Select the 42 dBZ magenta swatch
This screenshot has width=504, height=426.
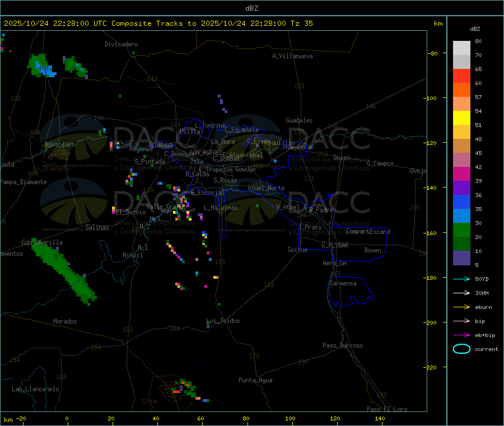(461, 174)
